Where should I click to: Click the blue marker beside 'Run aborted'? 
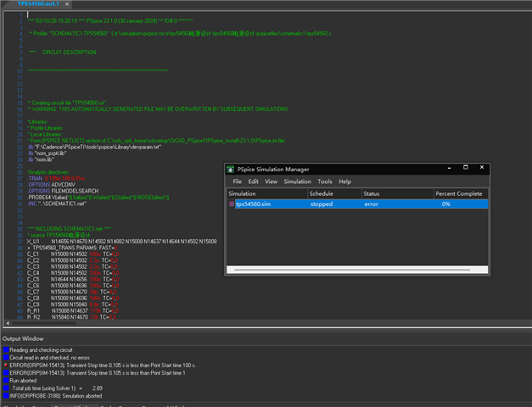(x=6, y=380)
